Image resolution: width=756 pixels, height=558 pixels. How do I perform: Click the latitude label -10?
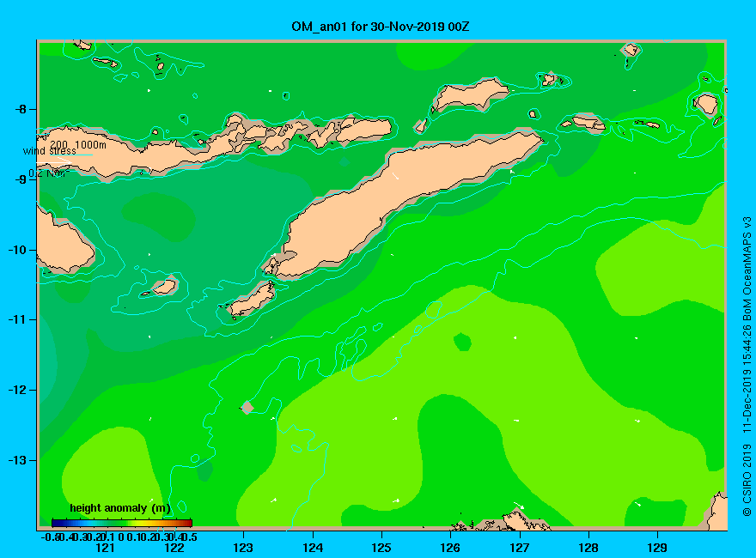(18, 250)
